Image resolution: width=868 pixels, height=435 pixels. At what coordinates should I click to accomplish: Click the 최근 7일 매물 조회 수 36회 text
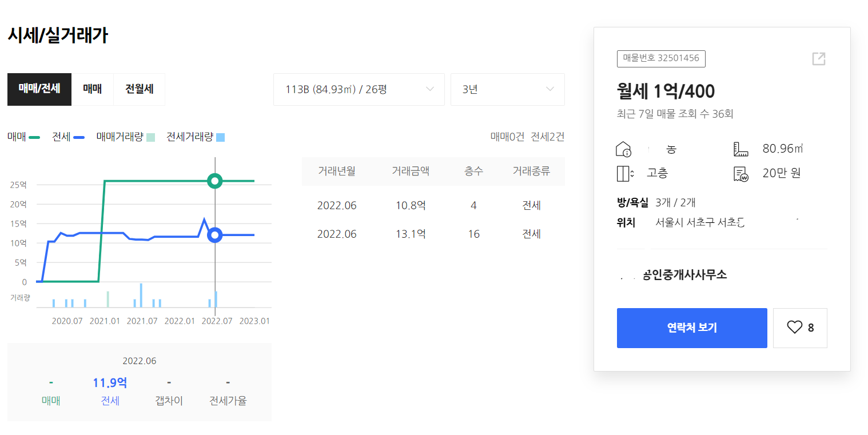675,114
